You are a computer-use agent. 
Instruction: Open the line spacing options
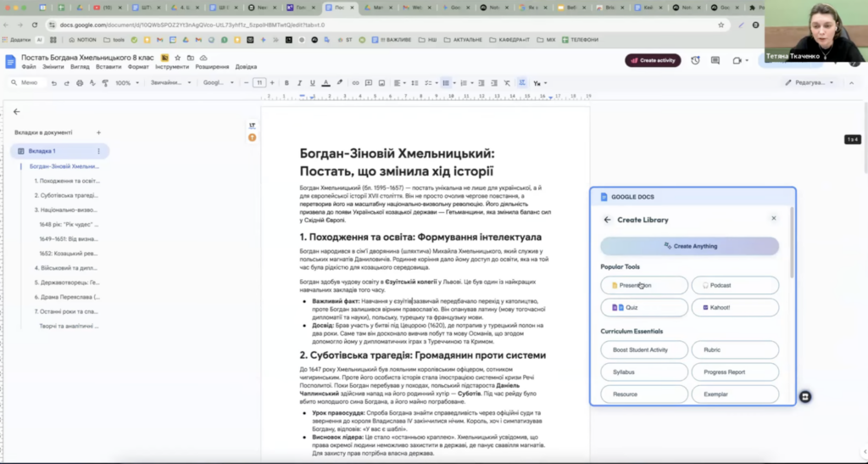[415, 83]
